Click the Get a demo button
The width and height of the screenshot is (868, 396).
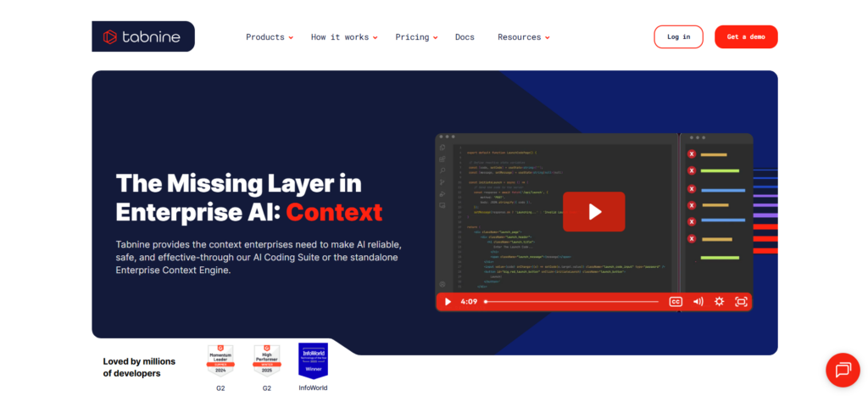[x=746, y=37]
